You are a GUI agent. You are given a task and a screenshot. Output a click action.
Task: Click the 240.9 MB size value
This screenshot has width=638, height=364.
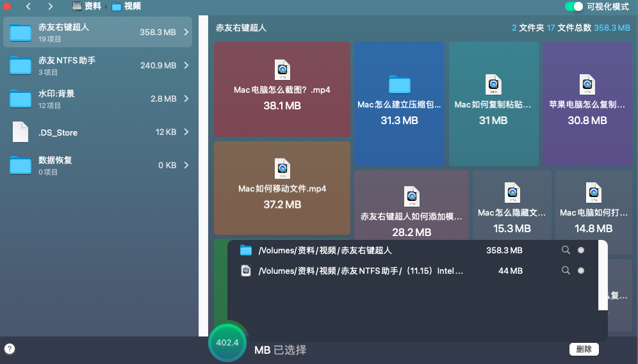click(x=158, y=65)
